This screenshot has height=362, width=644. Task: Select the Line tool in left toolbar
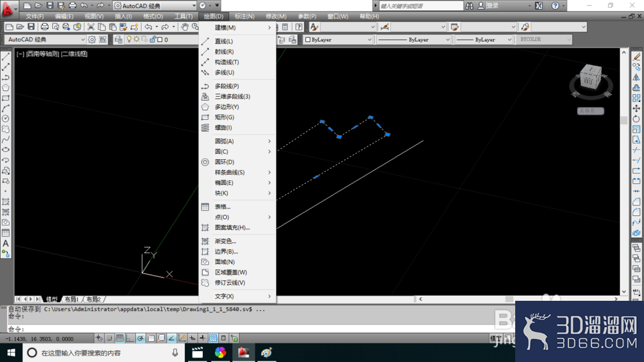click(x=6, y=57)
